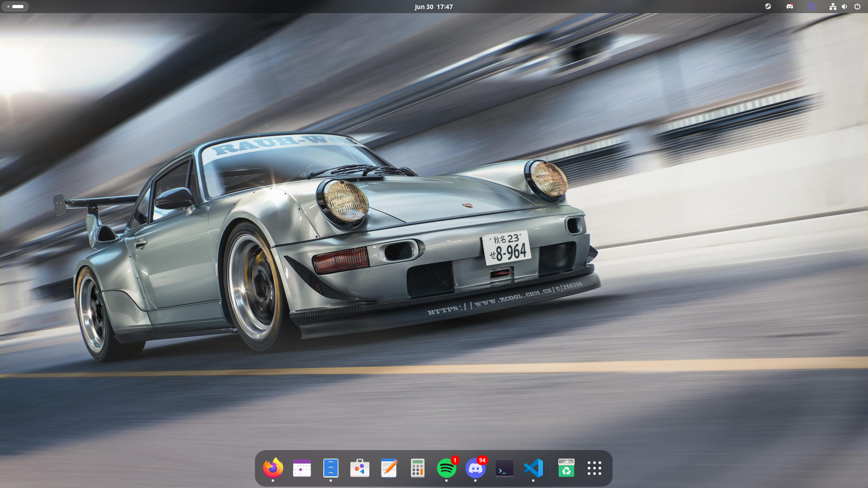Image resolution: width=868 pixels, height=488 pixels.
Task: Open the Trash recycle bin
Action: click(x=566, y=468)
